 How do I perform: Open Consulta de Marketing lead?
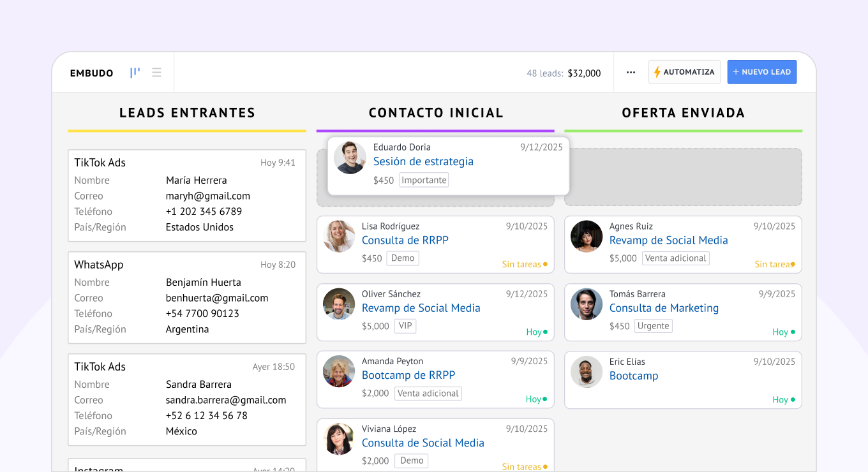click(x=664, y=308)
